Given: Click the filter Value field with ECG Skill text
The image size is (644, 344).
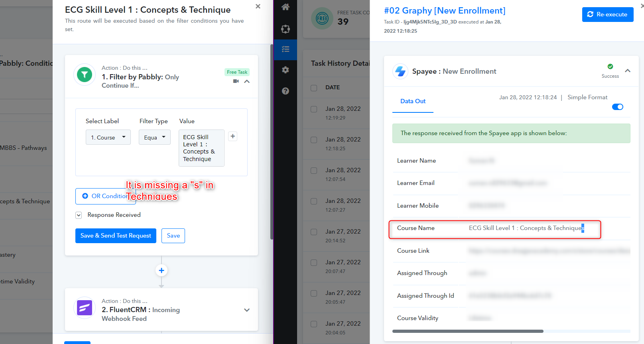Looking at the screenshot, I should point(201,148).
